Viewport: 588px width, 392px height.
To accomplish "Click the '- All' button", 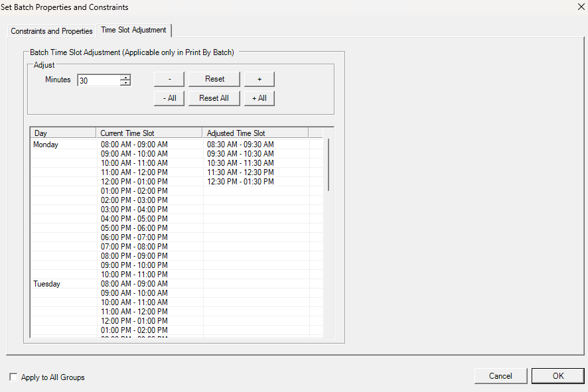I will (x=169, y=98).
